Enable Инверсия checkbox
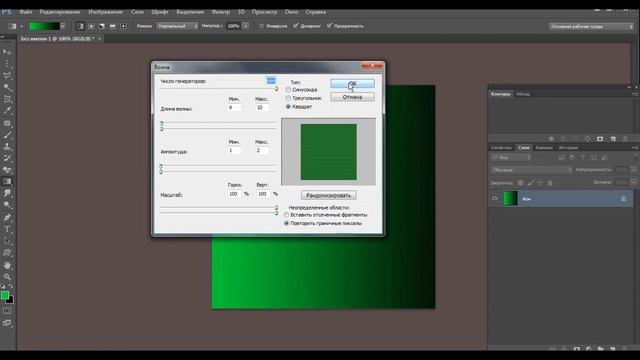 tap(262, 26)
